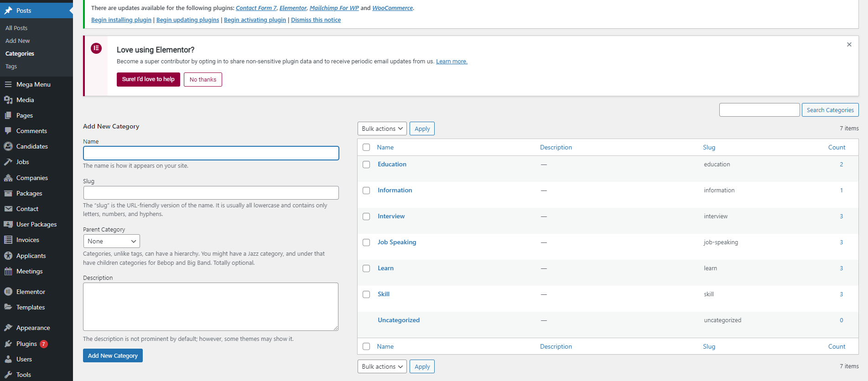This screenshot has height=381, width=868.
Task: Click the Plugins icon in sidebar
Action: tap(8, 344)
